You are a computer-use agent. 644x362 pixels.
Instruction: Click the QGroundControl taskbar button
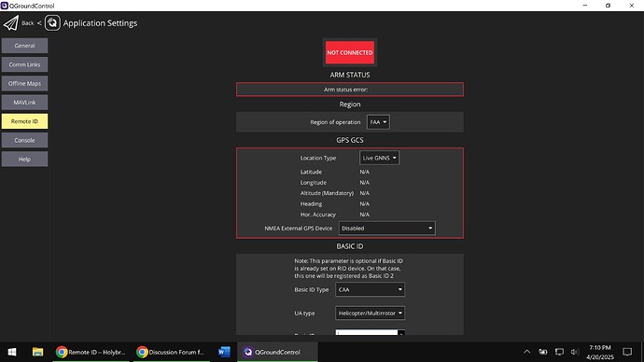277,352
